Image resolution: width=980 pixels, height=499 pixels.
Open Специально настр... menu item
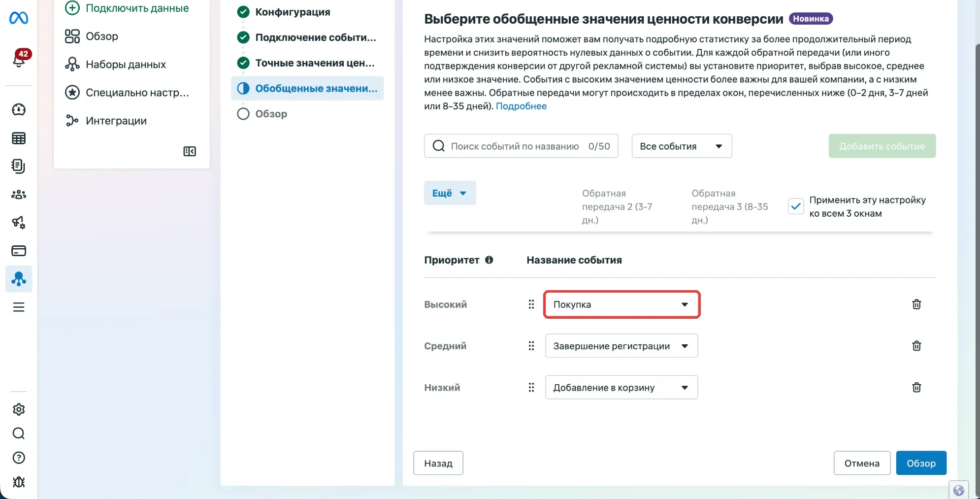pyautogui.click(x=127, y=93)
